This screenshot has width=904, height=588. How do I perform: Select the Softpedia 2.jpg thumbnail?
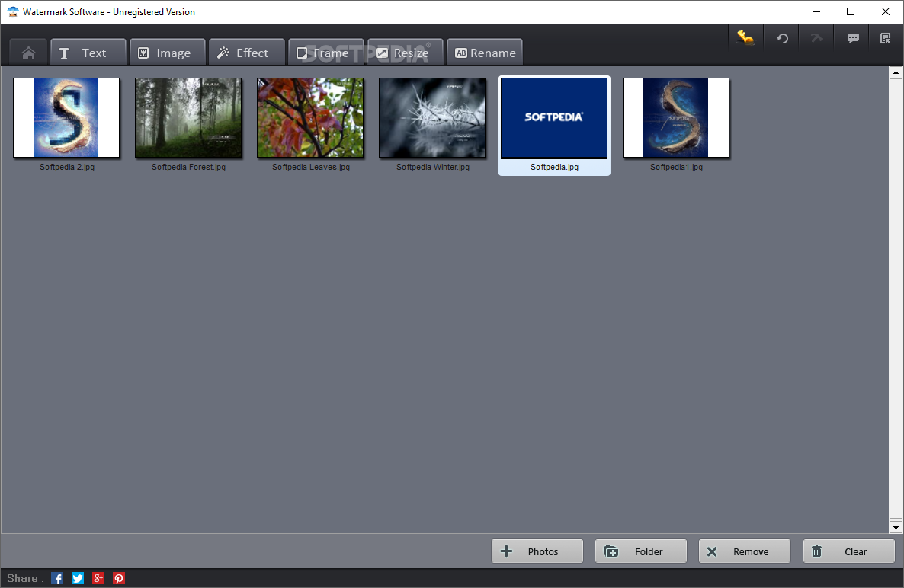[66, 117]
